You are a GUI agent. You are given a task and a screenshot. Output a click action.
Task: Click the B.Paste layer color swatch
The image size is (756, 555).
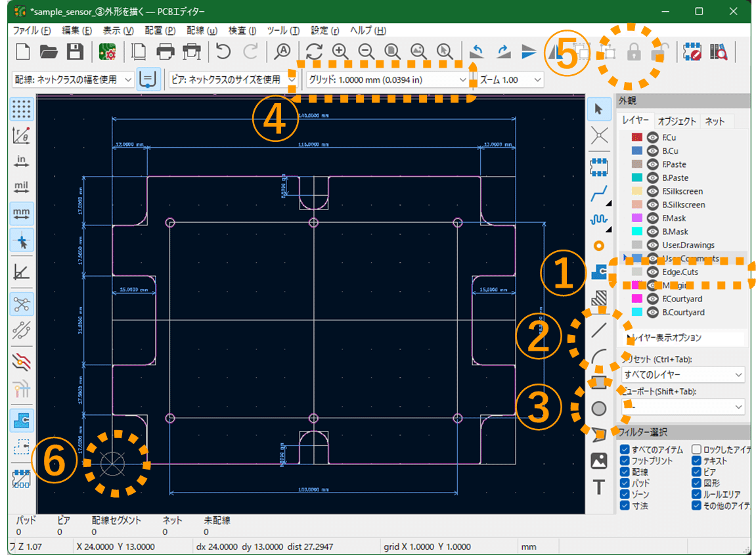[x=637, y=178]
